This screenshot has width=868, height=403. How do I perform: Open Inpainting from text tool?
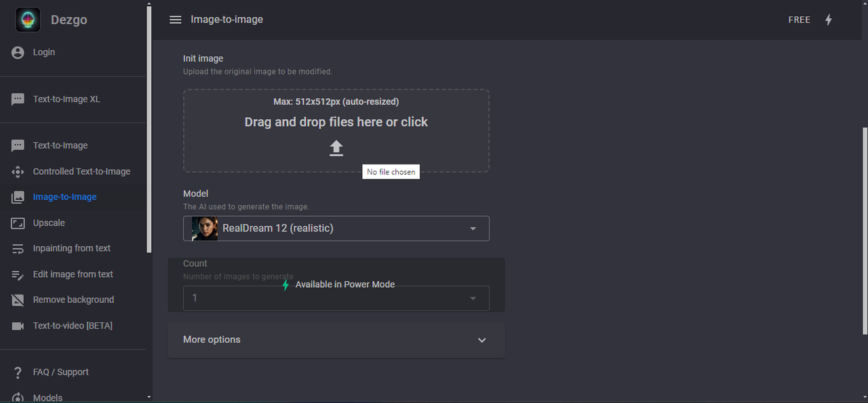[x=73, y=249]
